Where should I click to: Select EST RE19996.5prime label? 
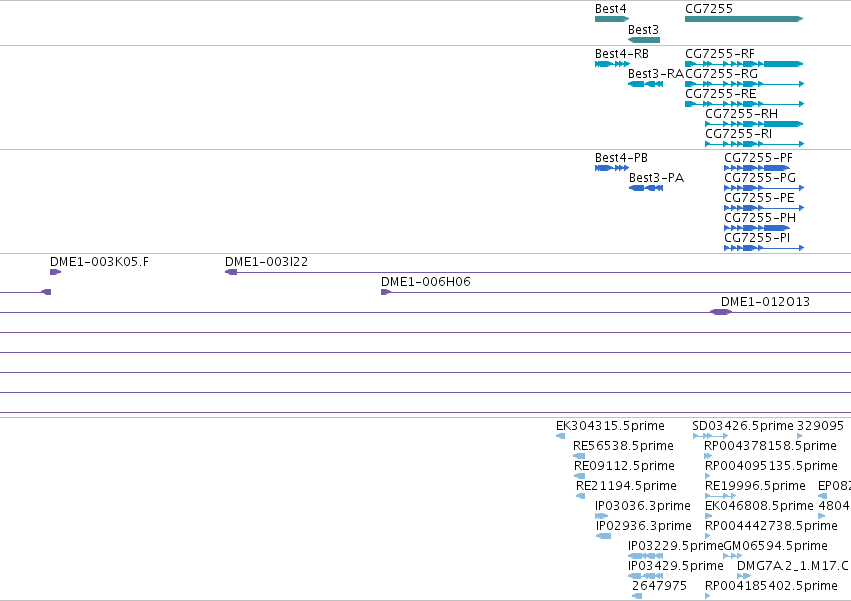755,486
